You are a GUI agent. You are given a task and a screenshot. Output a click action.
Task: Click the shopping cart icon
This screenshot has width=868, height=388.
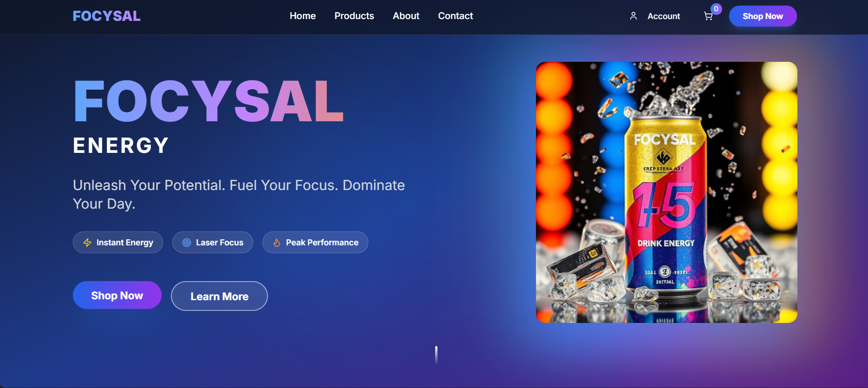pos(708,16)
